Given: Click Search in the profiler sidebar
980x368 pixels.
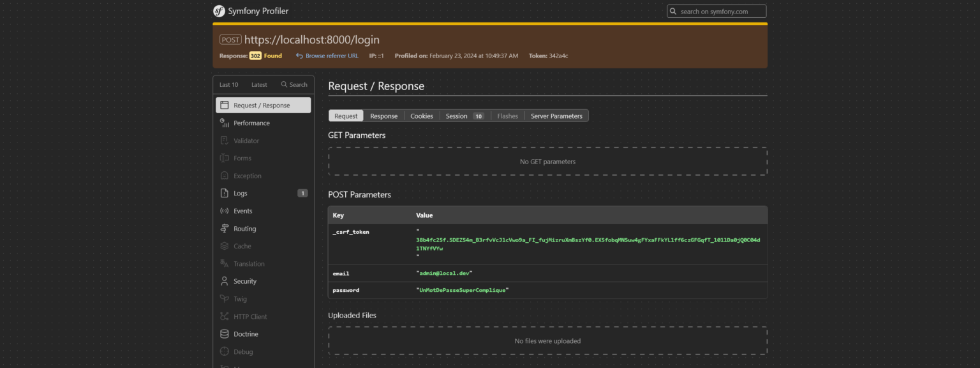Looking at the screenshot, I should [294, 84].
